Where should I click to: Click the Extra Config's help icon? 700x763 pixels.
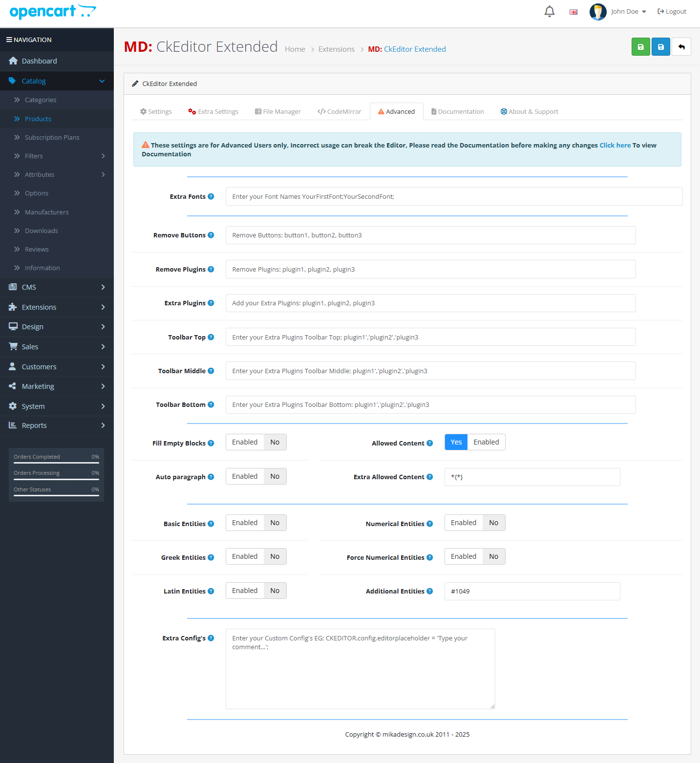[x=211, y=638]
